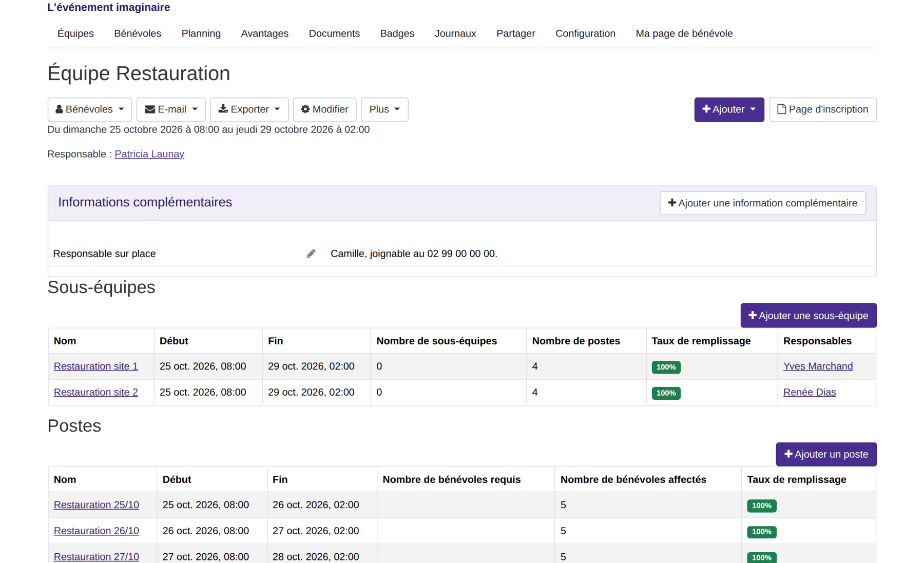The height and width of the screenshot is (563, 924).
Task: Open the Badges tab
Action: pos(397,33)
